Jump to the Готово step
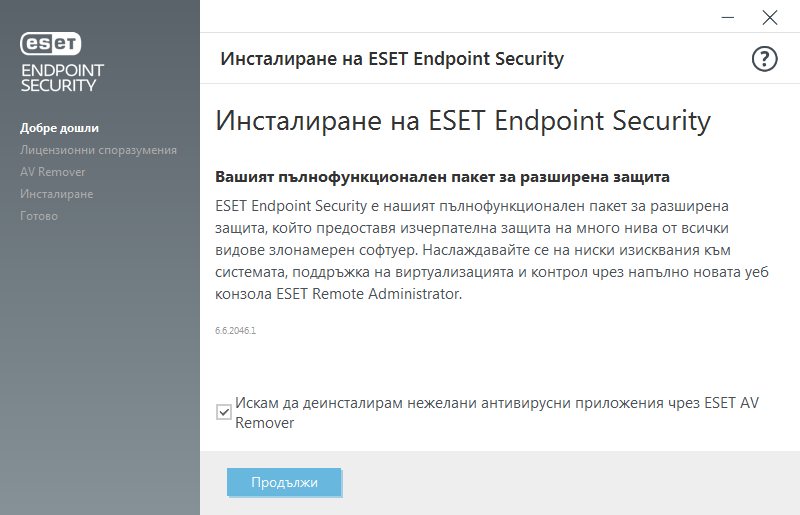Viewport: 800px width, 515px height. coord(39,216)
